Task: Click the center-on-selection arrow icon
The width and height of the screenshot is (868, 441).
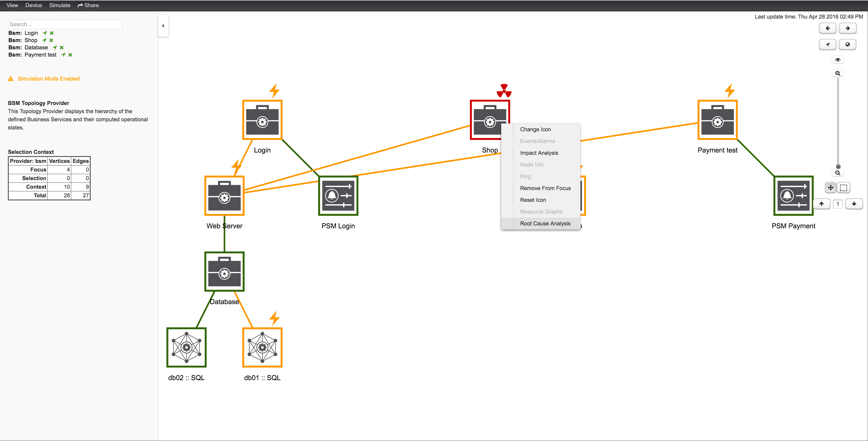Action: click(827, 44)
